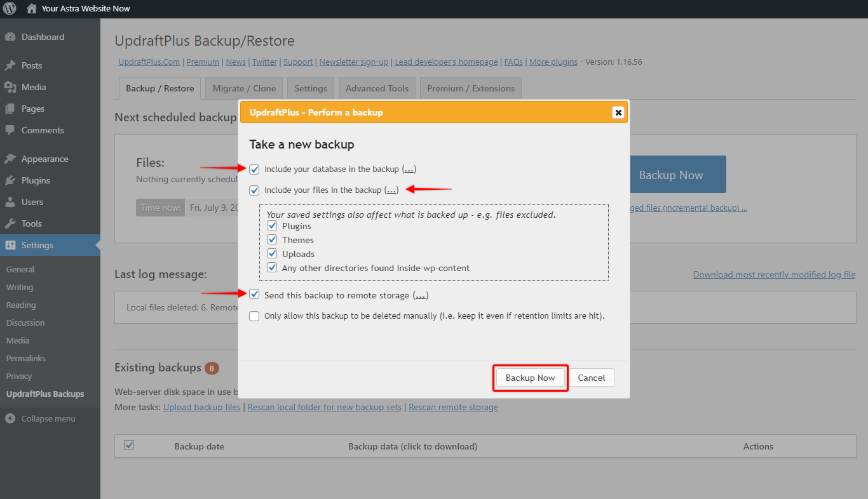Viewport: 868px width, 499px height.
Task: Toggle Include your database in the backup
Action: point(254,170)
